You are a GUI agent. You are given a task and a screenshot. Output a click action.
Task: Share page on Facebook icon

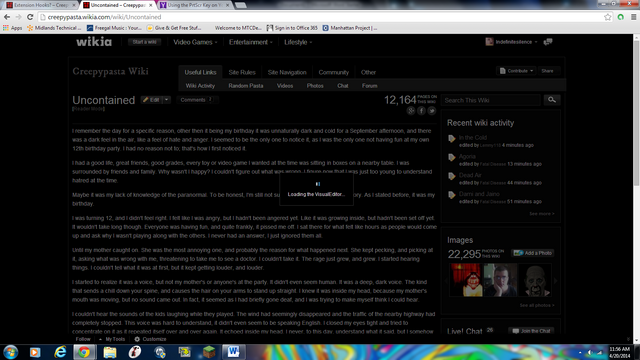pyautogui.click(x=421, y=111)
